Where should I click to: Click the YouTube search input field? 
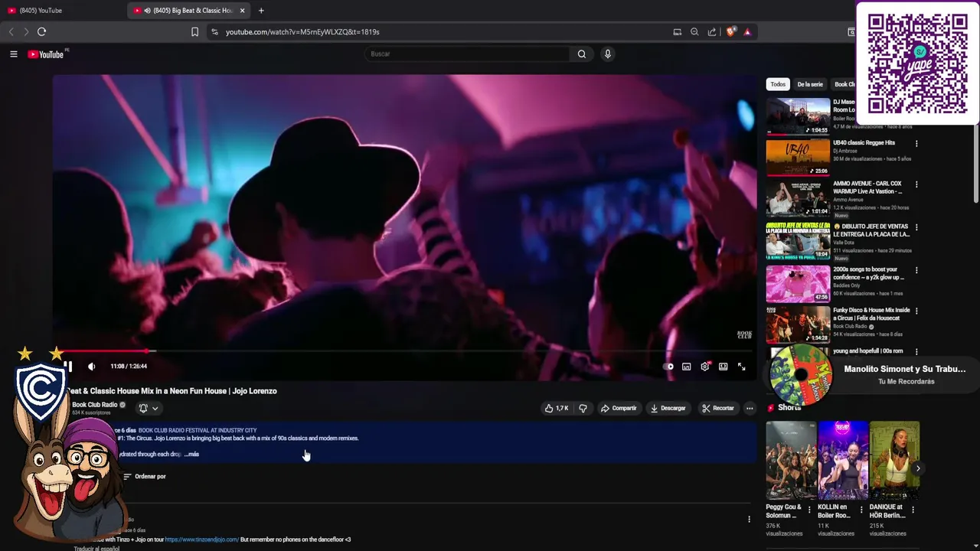pyautogui.click(x=467, y=54)
